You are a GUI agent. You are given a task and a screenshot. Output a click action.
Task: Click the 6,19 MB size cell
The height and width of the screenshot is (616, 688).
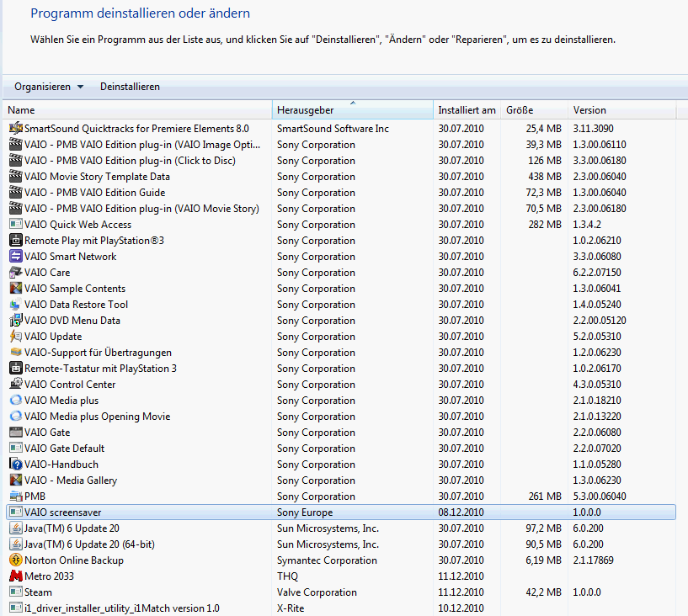click(543, 560)
